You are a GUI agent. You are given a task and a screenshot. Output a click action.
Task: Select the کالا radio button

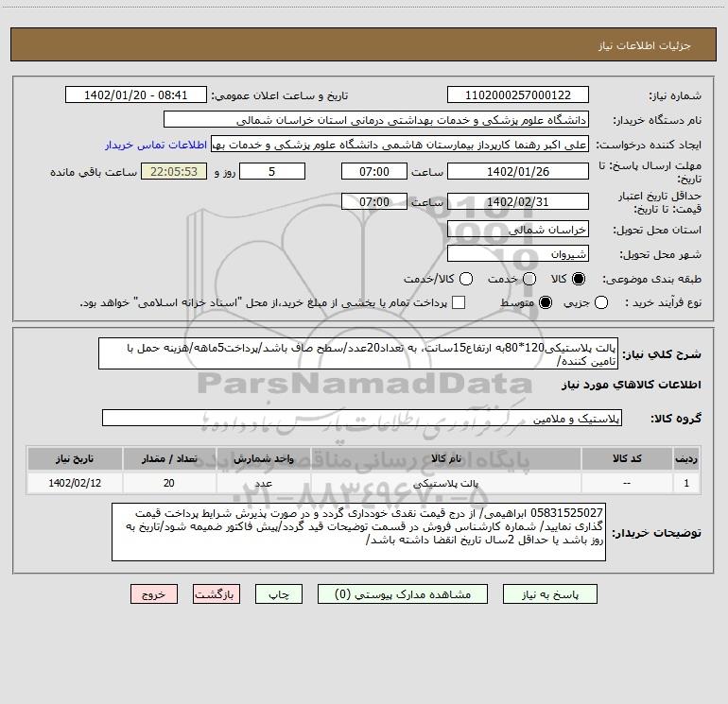579,279
